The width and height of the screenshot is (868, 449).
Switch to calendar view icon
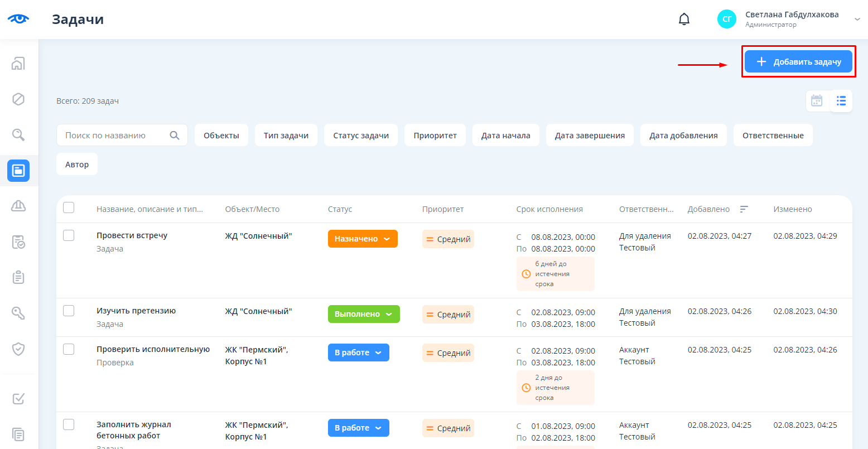pyautogui.click(x=817, y=101)
